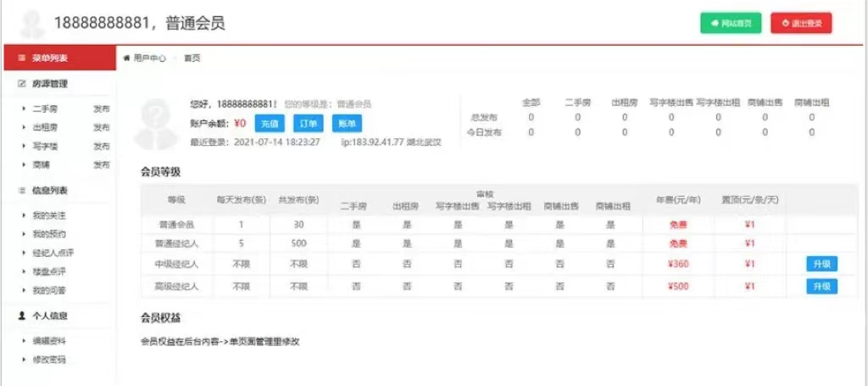The image size is (868, 386).
Task: Click the 首页 breadcrumb link
Action: click(192, 59)
